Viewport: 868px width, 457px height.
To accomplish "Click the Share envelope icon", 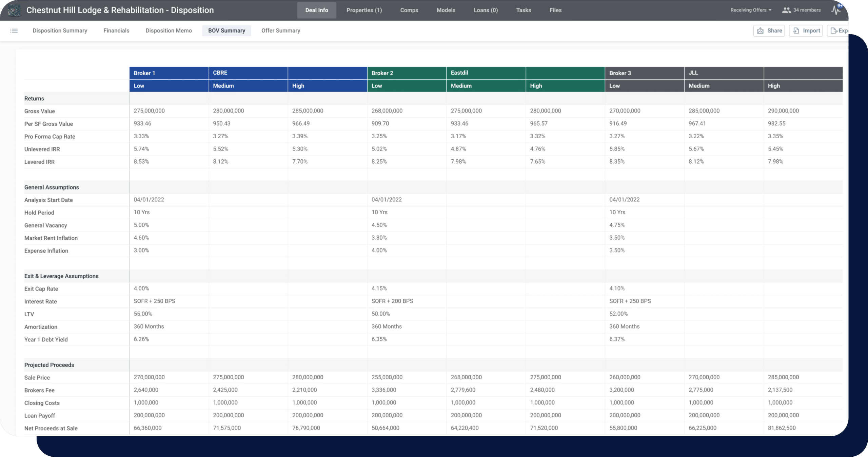I will [760, 31].
